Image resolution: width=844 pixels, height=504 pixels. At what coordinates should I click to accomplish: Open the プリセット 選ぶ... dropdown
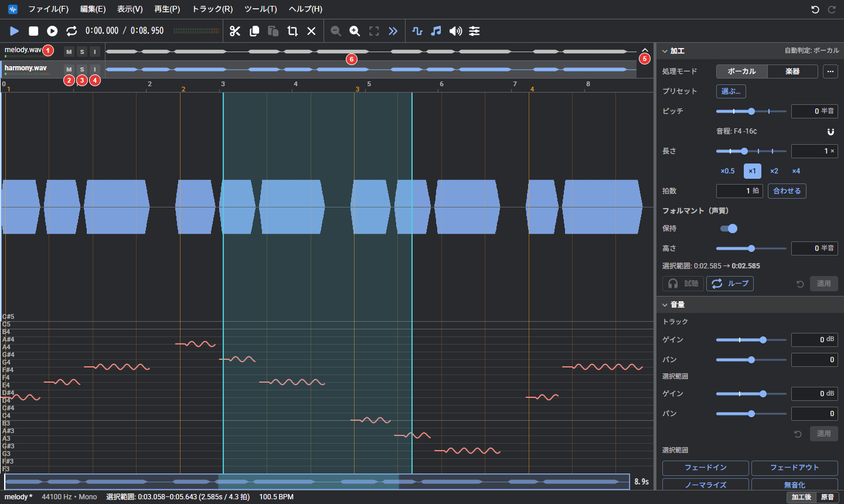coord(731,91)
